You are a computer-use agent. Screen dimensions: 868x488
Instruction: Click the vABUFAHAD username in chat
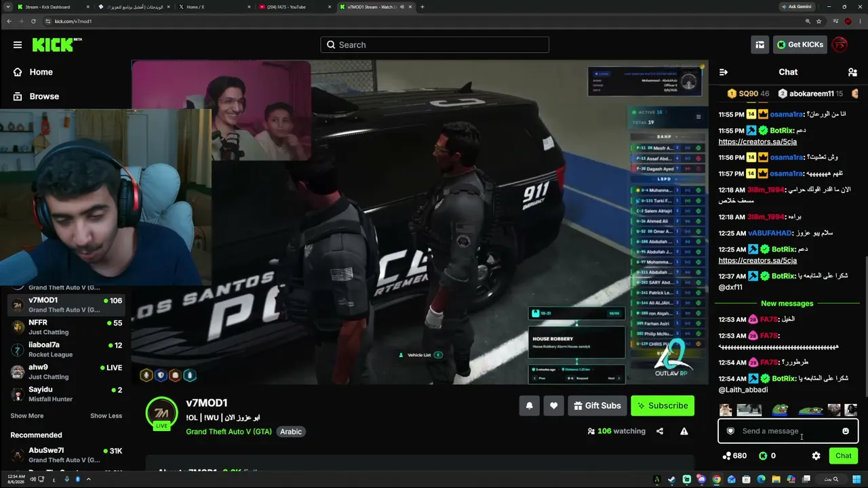point(770,233)
